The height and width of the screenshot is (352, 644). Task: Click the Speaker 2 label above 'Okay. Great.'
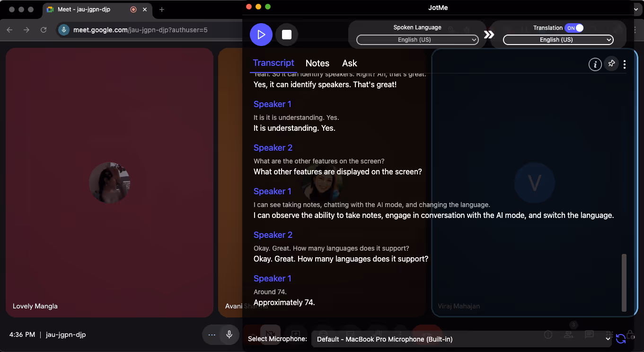point(273,235)
